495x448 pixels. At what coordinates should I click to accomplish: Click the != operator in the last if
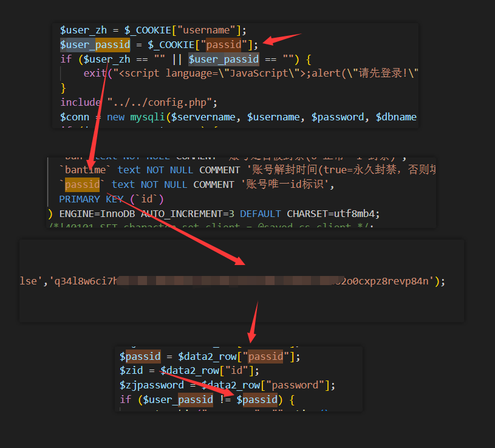[x=225, y=399]
